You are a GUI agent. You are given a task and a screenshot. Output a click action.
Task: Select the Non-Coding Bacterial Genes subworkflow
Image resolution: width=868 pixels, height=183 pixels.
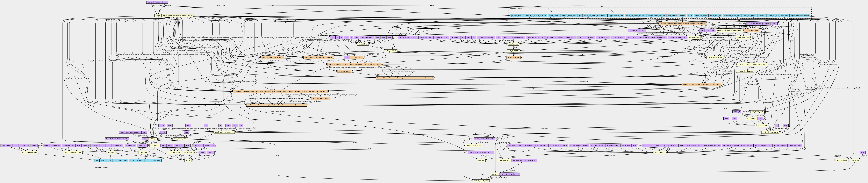tap(273, 58)
